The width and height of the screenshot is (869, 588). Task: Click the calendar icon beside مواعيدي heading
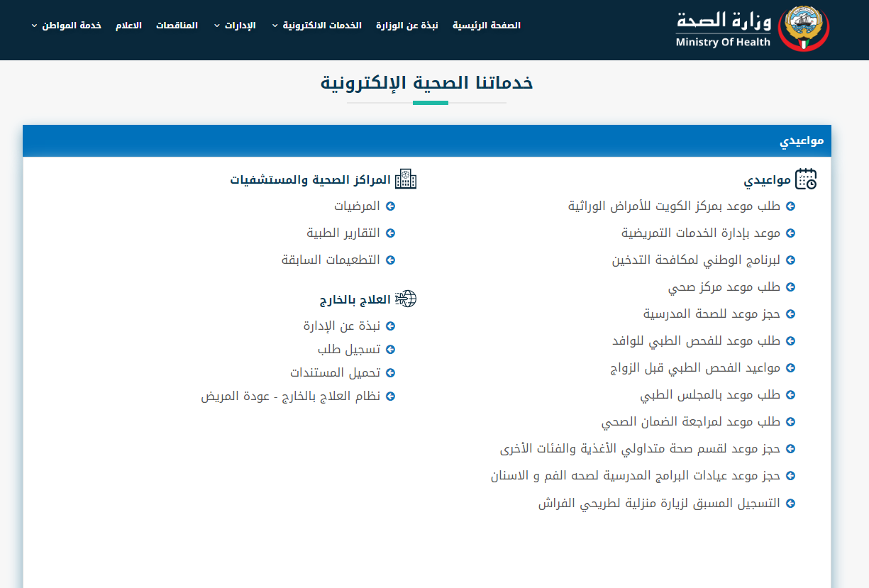(806, 179)
